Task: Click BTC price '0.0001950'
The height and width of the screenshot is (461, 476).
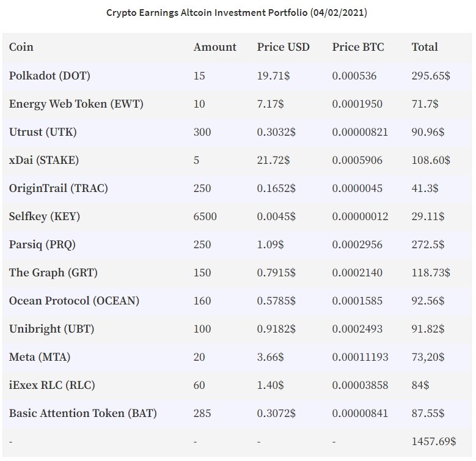Action: [x=357, y=104]
